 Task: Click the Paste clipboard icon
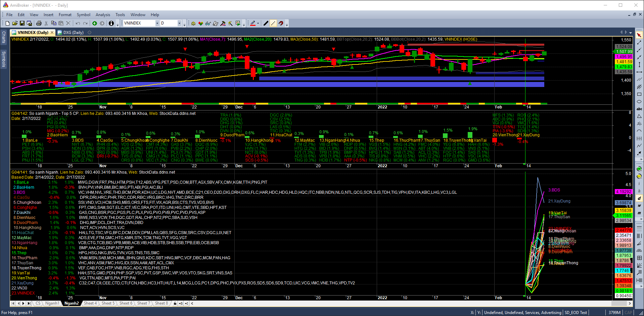[61, 23]
